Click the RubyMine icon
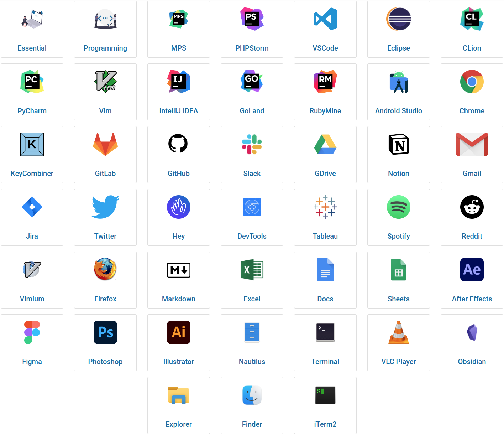The image size is (504, 435). 325,82
